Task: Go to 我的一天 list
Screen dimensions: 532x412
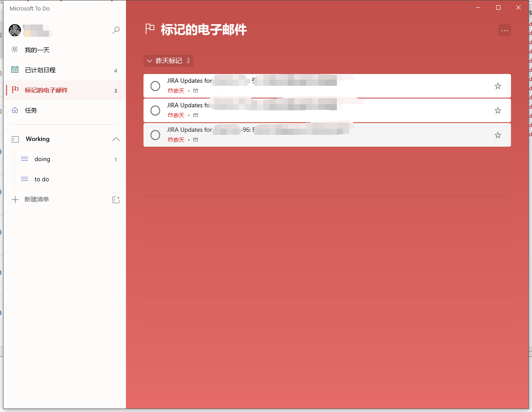Action: click(65, 50)
